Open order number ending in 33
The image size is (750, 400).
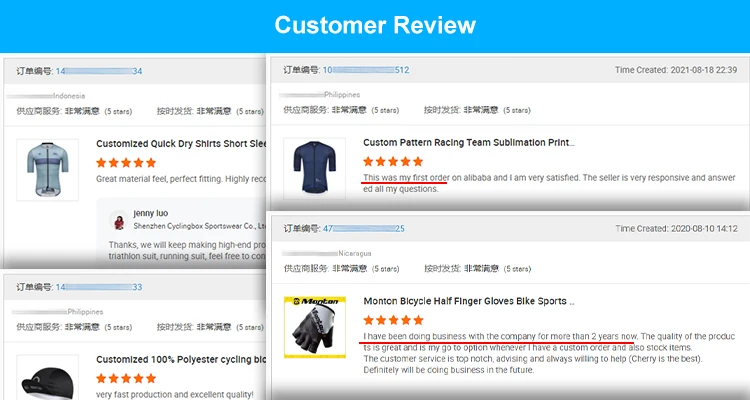click(x=99, y=287)
